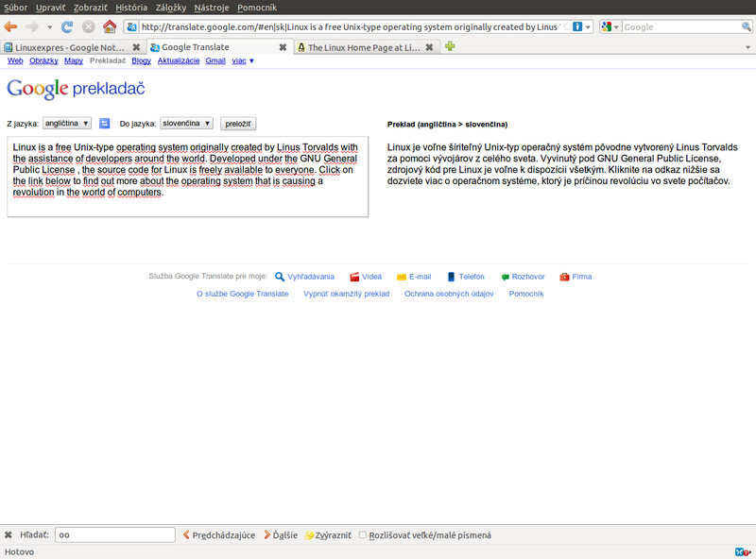Open the navigation history dropdown arrow
The width and height of the screenshot is (756, 559).
pyautogui.click(x=49, y=27)
